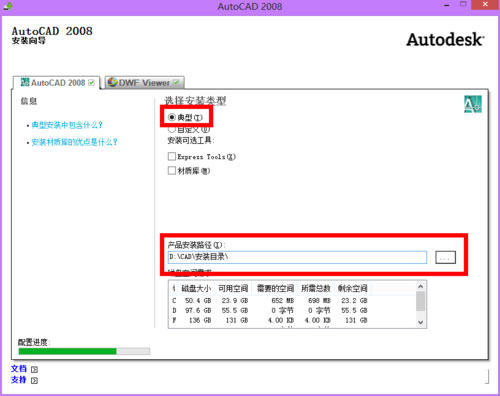
Task: Click the 配置进度 progress bar
Action: (84, 351)
